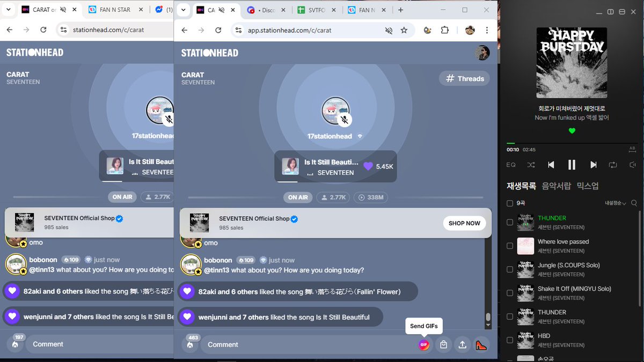Unmute site via address bar speaker icon
This screenshot has width=644, height=362.
click(x=389, y=31)
